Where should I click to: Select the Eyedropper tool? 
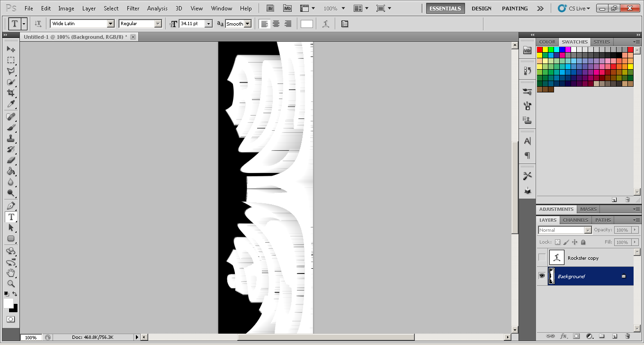click(x=11, y=104)
